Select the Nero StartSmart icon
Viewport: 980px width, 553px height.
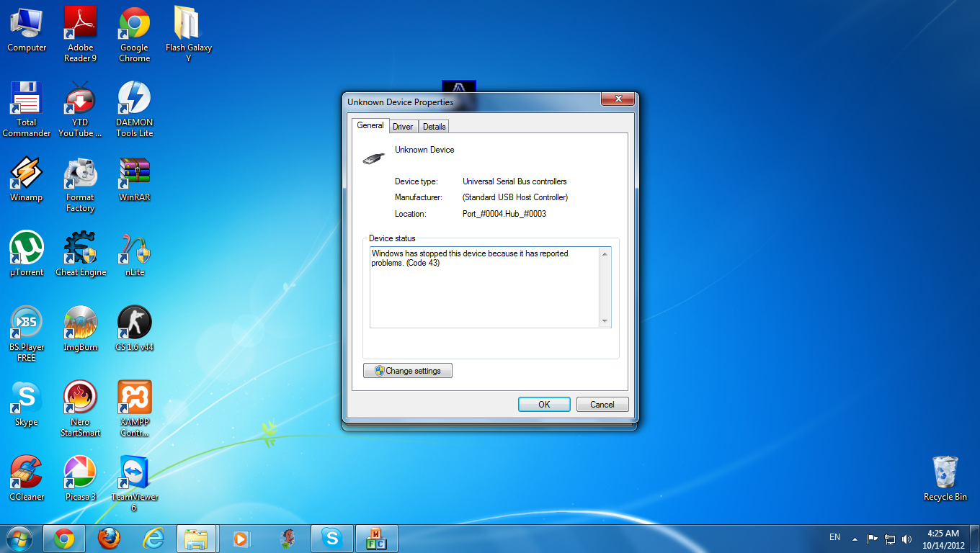[x=81, y=409]
